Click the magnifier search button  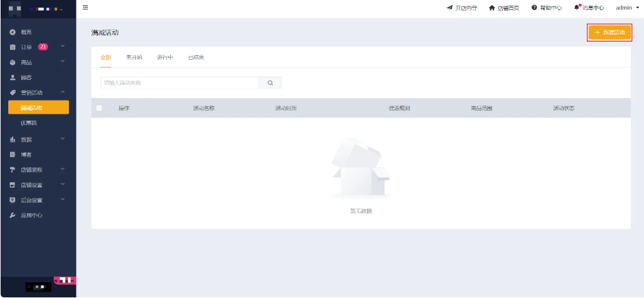(x=271, y=83)
